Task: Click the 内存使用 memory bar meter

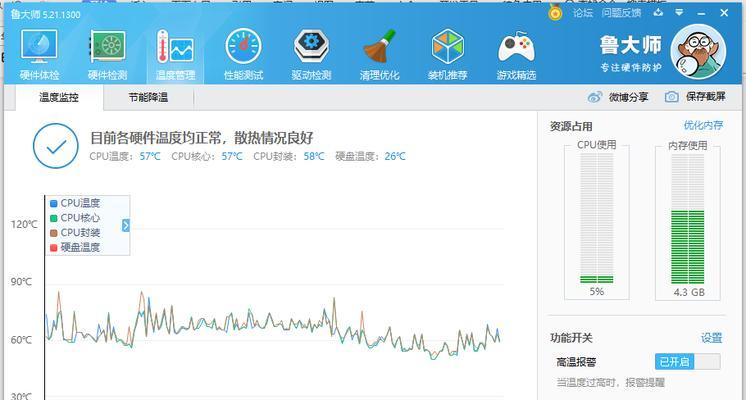Action: (687, 218)
